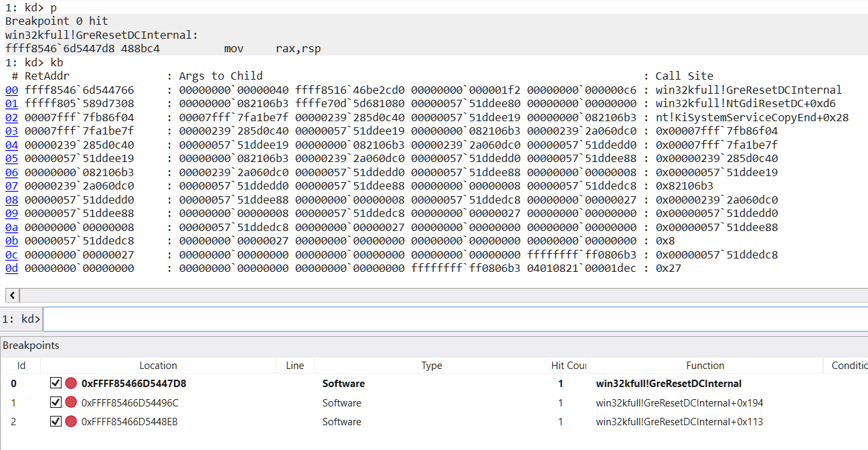Select location 0xFFFF85466D54496C
This screenshot has height=450, width=868.
tap(130, 402)
